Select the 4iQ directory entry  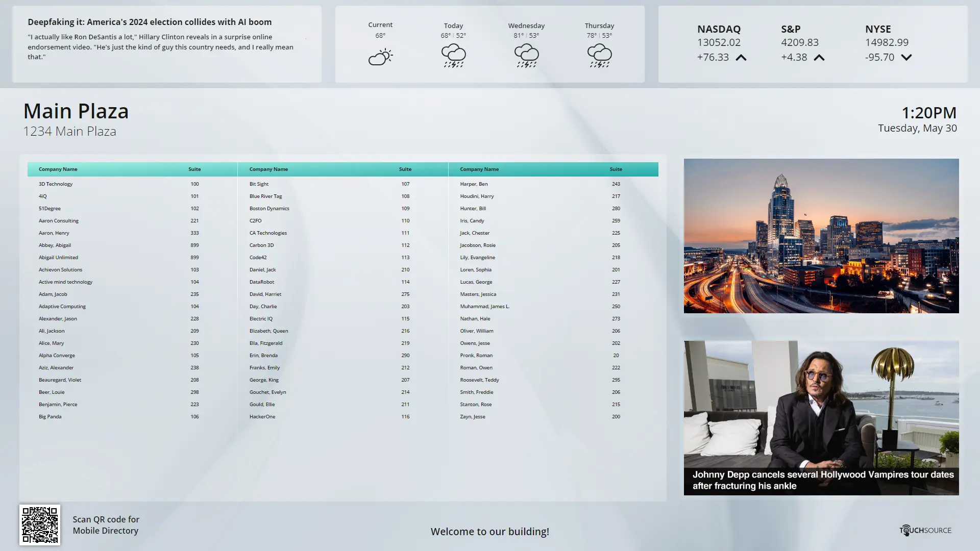pos(132,196)
